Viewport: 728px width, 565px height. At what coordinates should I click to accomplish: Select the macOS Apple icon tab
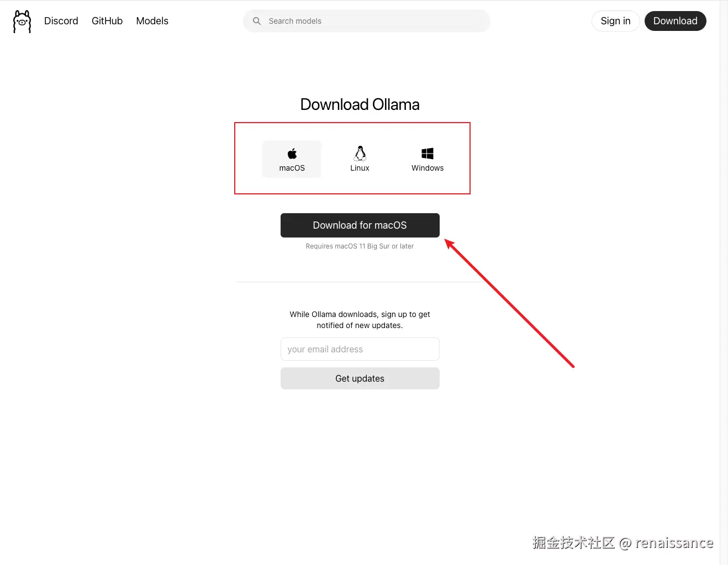coord(292,159)
